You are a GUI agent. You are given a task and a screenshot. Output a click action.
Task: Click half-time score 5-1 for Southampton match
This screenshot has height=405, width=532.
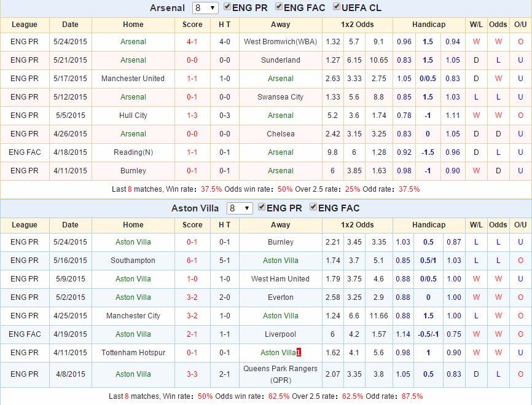225,261
